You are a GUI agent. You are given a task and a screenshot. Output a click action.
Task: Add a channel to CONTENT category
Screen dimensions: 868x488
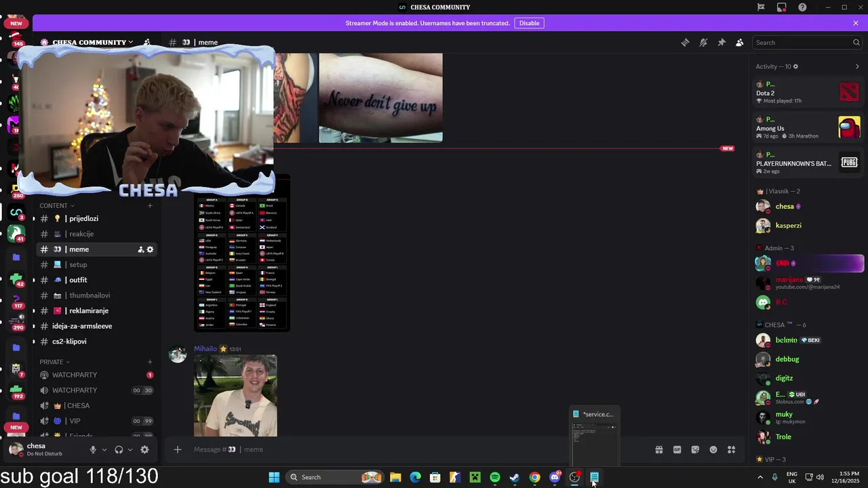click(150, 205)
